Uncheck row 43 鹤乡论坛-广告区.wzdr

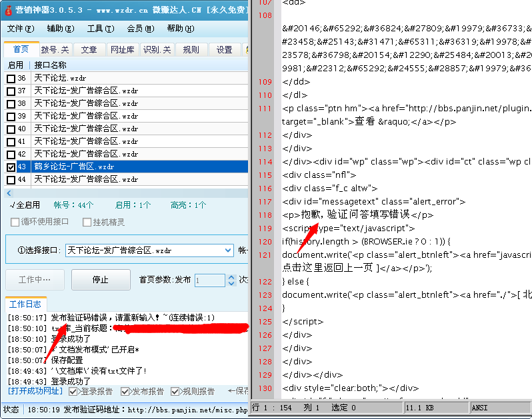(11, 167)
